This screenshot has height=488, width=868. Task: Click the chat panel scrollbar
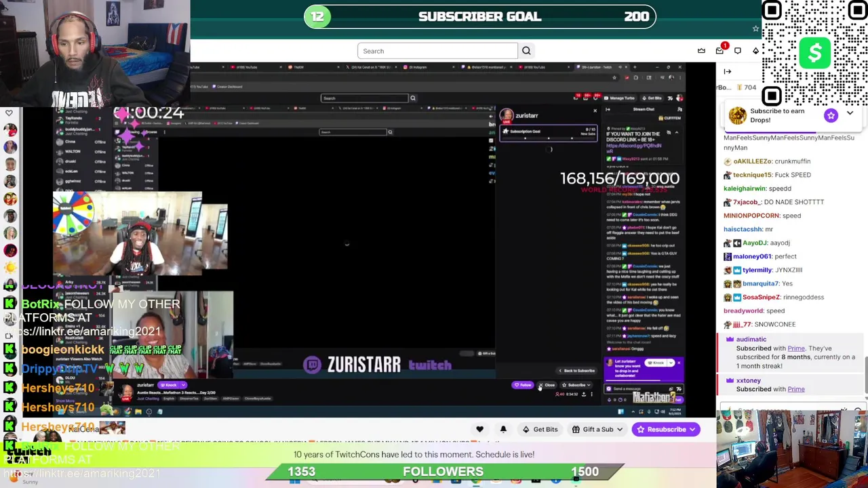tap(865, 374)
